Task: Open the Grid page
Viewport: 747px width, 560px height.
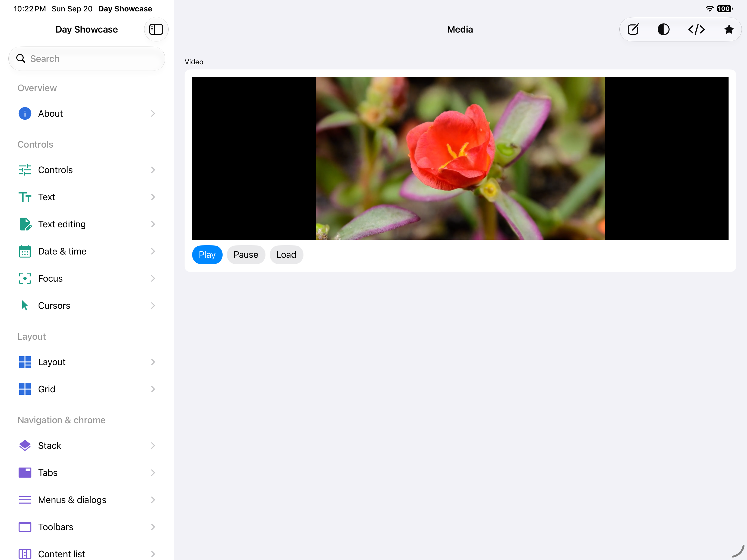Action: click(87, 389)
